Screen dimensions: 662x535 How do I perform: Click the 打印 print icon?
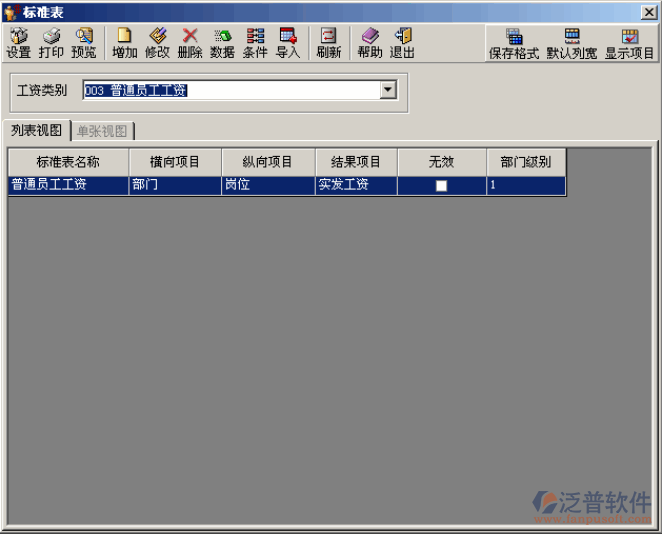51,43
